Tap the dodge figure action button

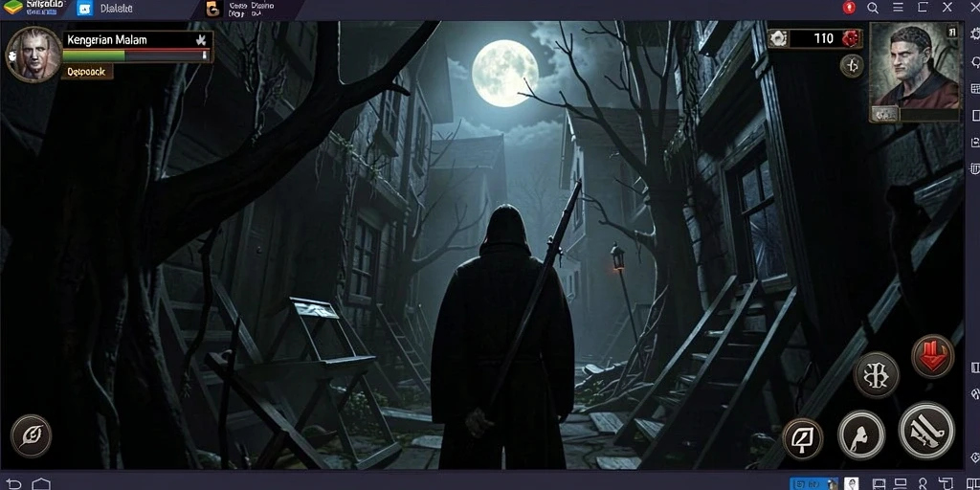tap(861, 435)
